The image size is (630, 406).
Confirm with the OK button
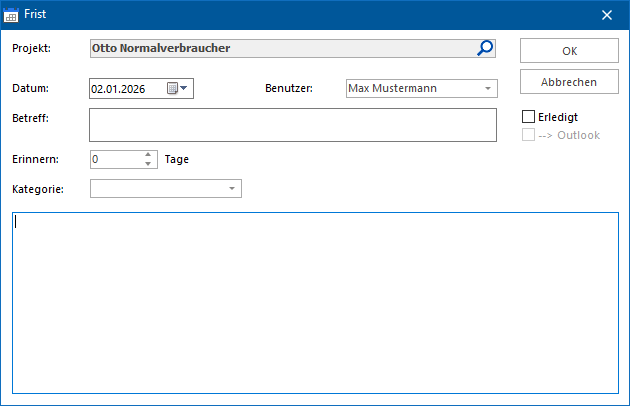569,51
